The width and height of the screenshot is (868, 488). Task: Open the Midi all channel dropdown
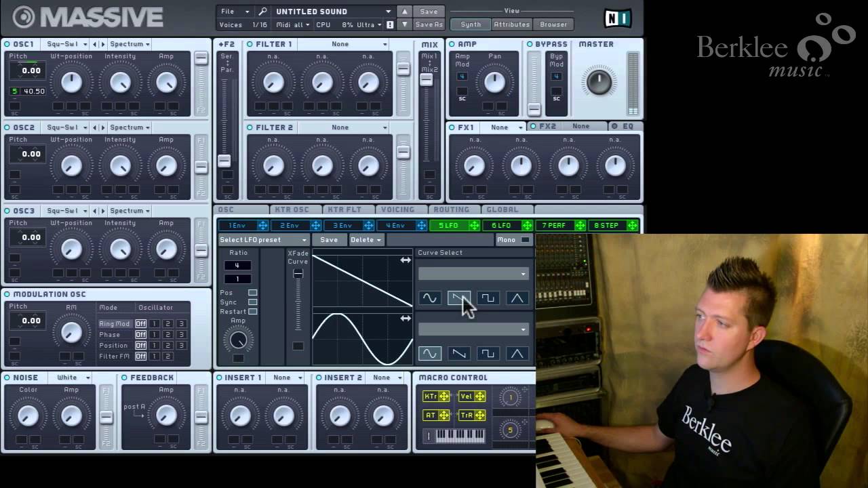tap(293, 24)
